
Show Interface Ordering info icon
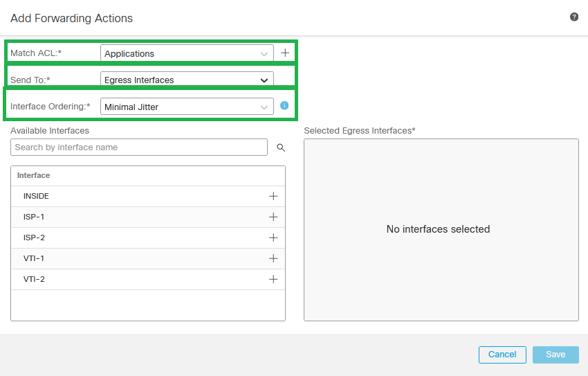pos(284,105)
